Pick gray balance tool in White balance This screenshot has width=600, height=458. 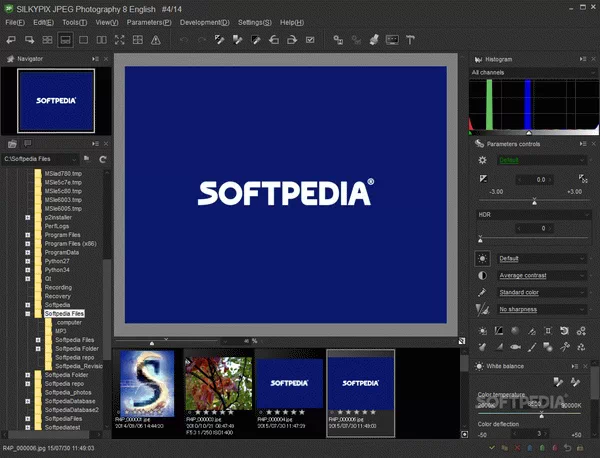[x=558, y=381]
